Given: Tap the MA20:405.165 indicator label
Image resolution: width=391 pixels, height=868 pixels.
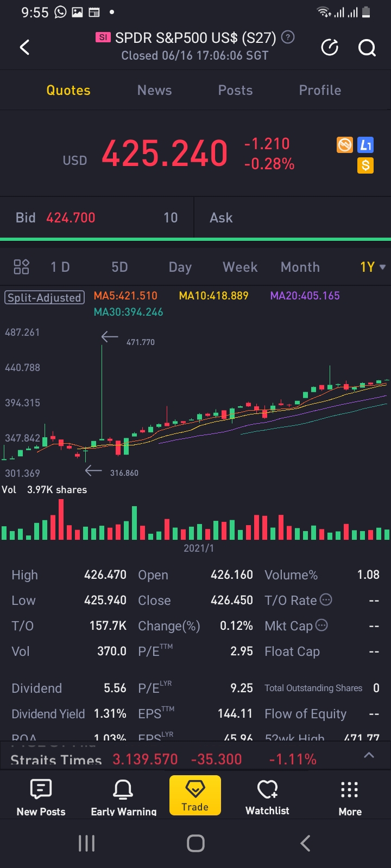Looking at the screenshot, I should point(305,296).
